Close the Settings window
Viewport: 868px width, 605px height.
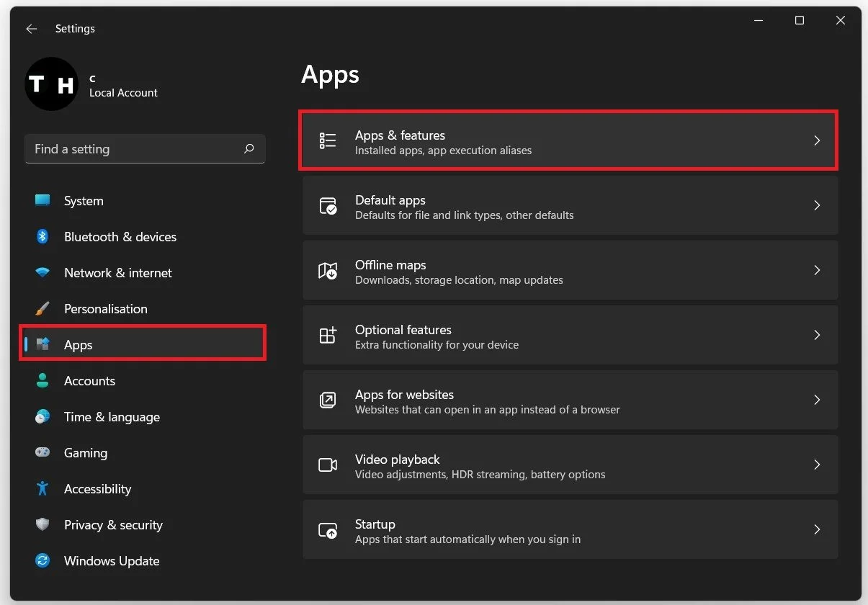pyautogui.click(x=841, y=21)
